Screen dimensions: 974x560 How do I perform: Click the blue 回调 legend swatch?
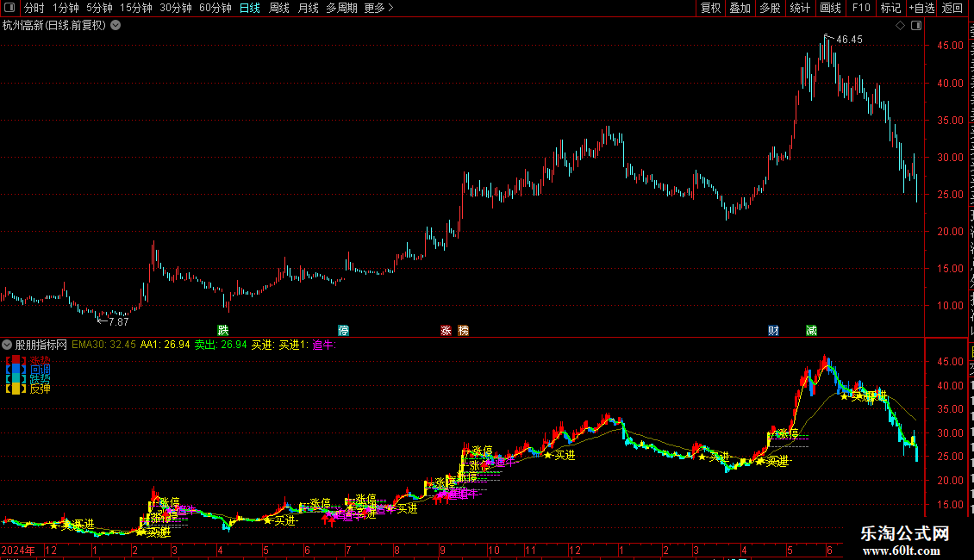tap(16, 370)
